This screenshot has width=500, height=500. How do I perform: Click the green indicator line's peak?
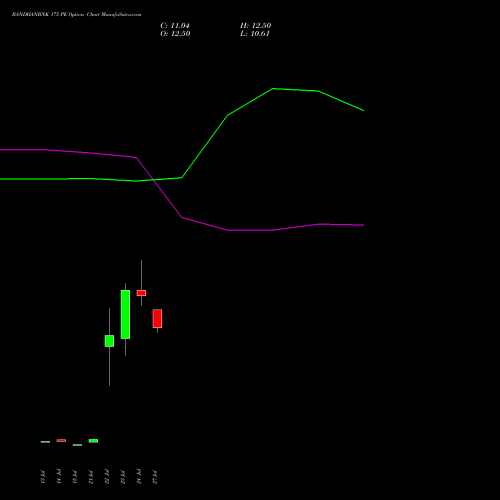[x=273, y=89]
